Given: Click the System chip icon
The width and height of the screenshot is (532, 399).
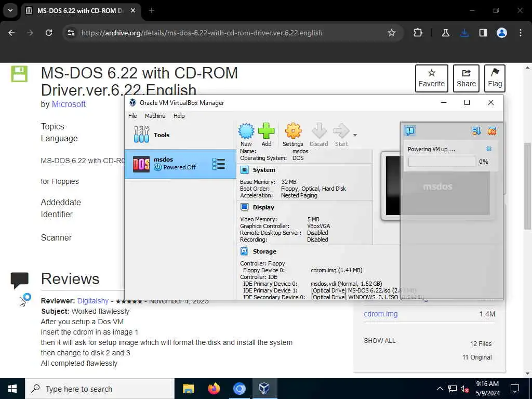Looking at the screenshot, I should 244,170.
